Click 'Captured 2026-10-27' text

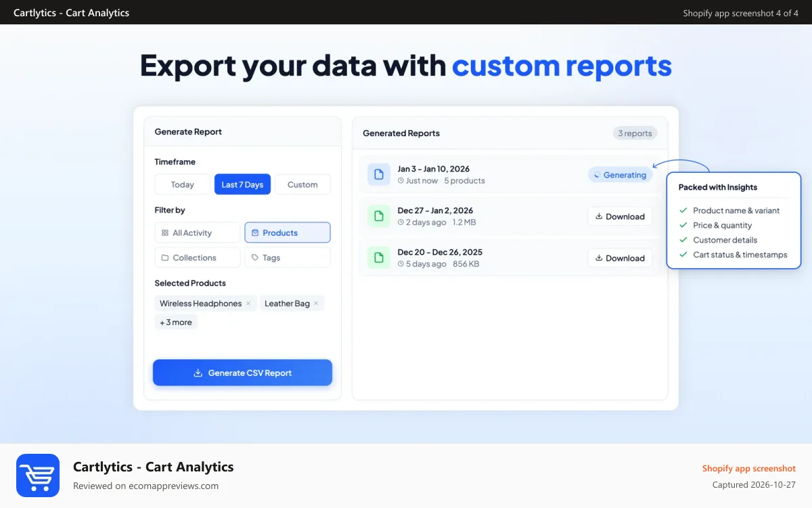coord(754,485)
